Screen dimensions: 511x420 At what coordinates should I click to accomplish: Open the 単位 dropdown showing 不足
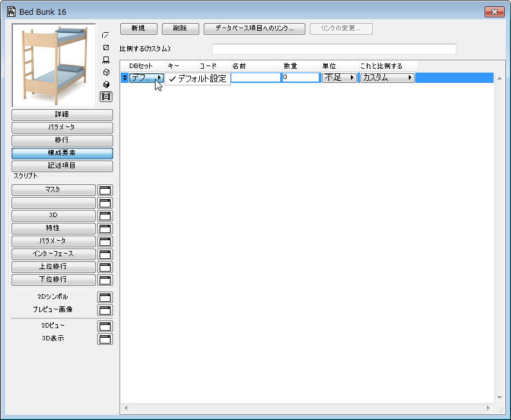[339, 78]
